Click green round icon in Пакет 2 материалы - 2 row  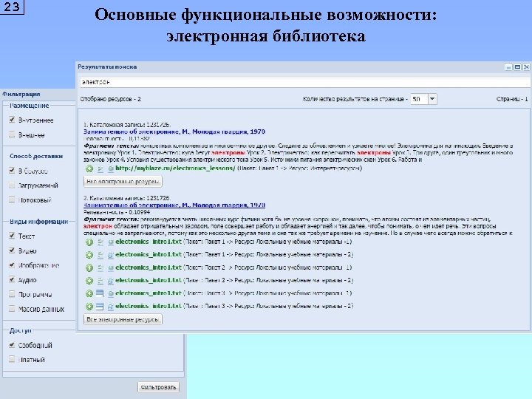89,281
